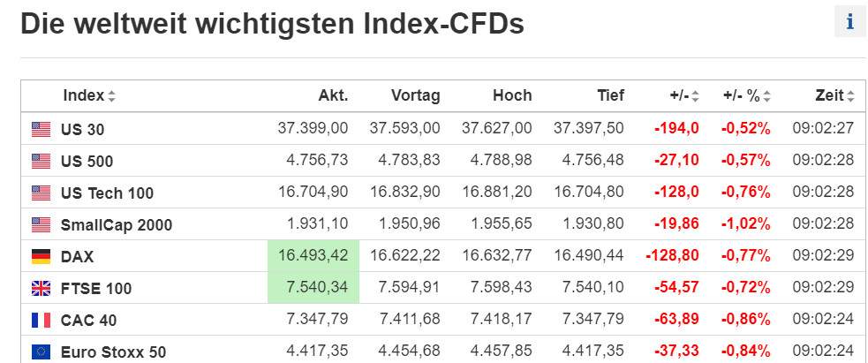Open the US 30 index link
Viewport: 868px width, 363px height.
click(82, 129)
